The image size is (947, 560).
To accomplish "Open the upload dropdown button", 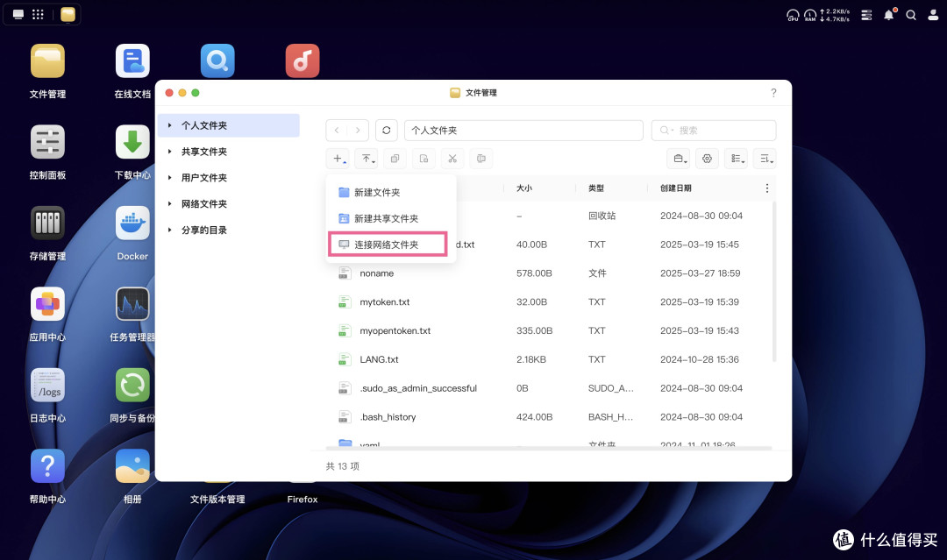I will (367, 159).
